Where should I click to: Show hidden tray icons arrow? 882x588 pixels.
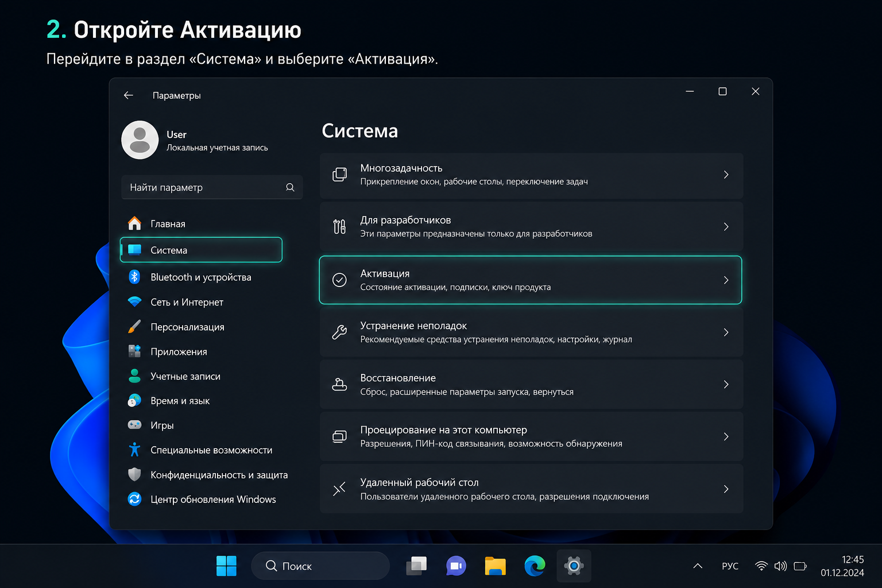tap(698, 566)
